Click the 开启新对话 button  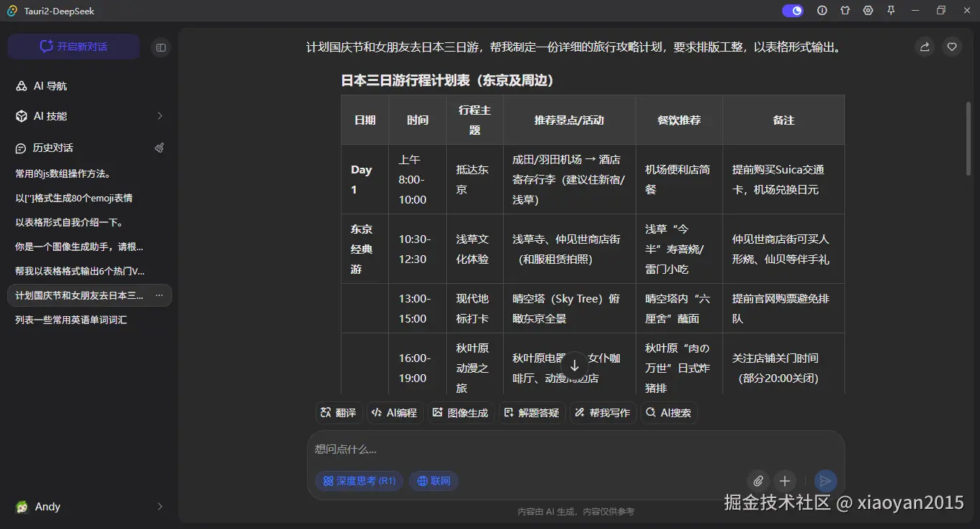pyautogui.click(x=73, y=46)
